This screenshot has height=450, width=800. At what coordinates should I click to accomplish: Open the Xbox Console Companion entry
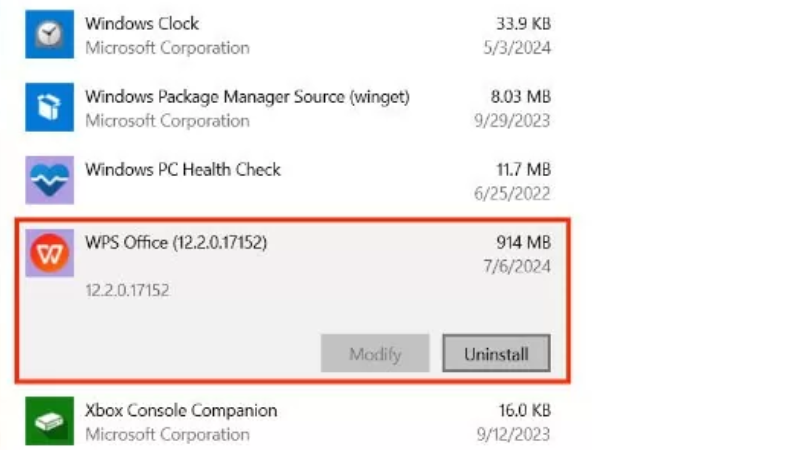point(181,411)
